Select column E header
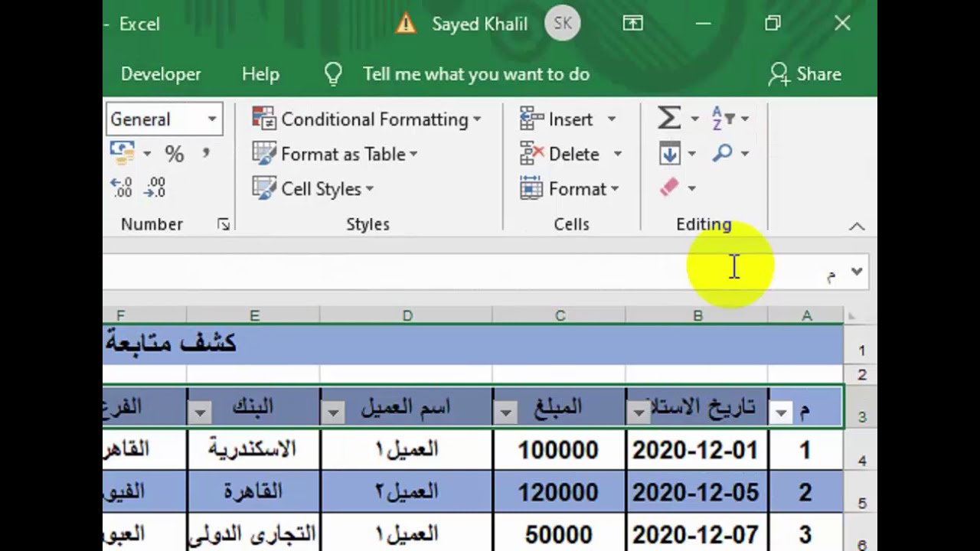980x551 pixels. pos(253,315)
